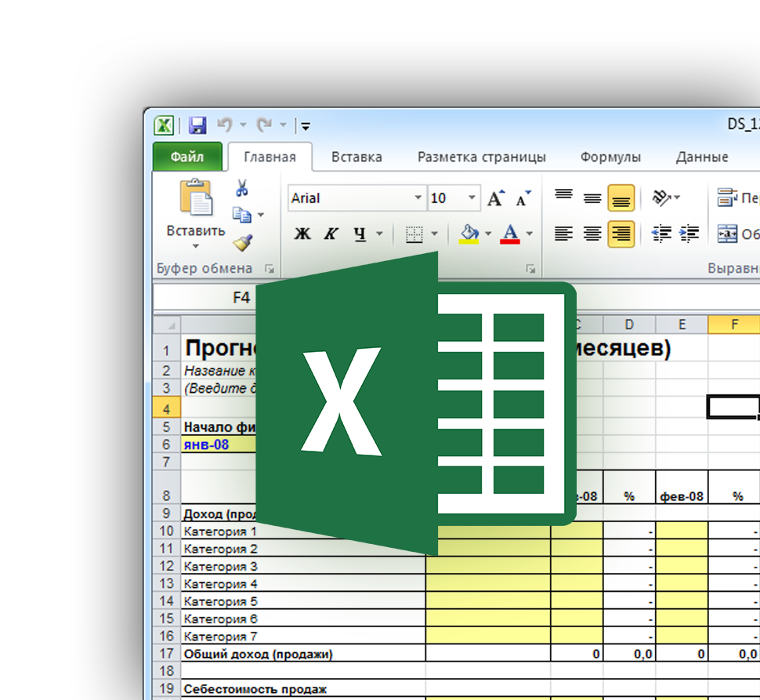Apply red font color

pos(510,234)
